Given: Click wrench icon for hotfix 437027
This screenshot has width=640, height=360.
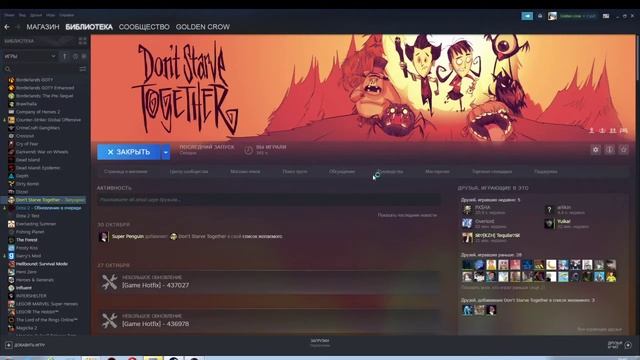Looking at the screenshot, I should point(109,282).
